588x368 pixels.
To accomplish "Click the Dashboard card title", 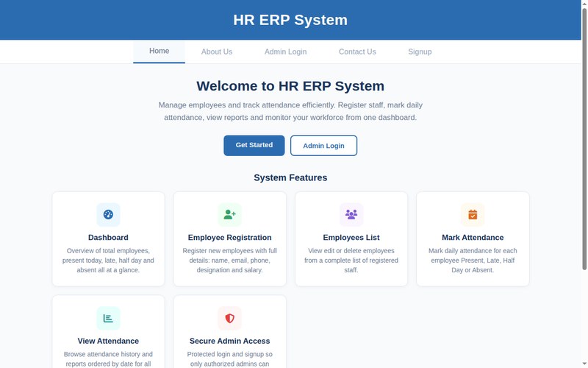I will [x=108, y=237].
